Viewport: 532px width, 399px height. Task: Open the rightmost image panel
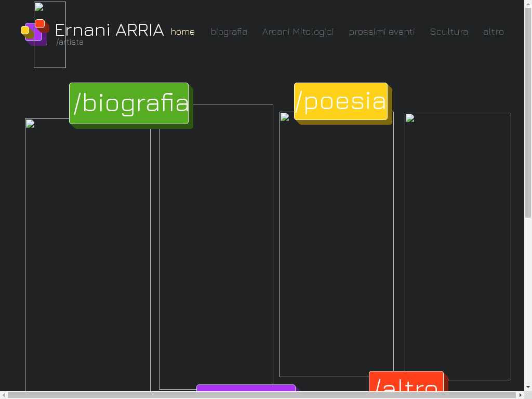(458, 247)
